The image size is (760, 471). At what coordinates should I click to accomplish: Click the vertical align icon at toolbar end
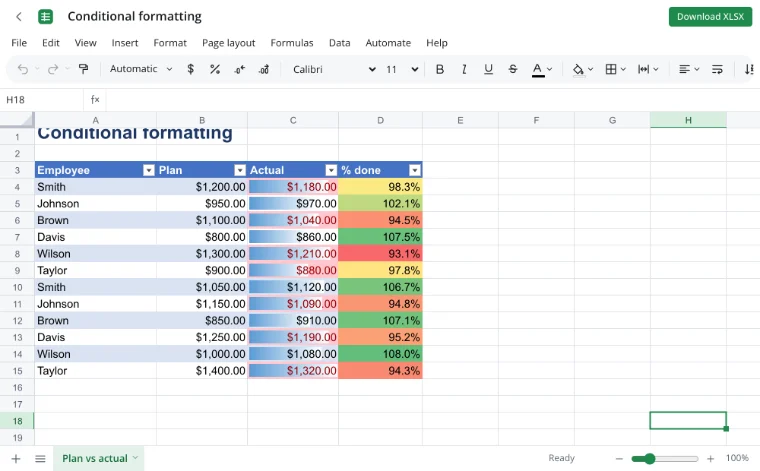tap(749, 69)
